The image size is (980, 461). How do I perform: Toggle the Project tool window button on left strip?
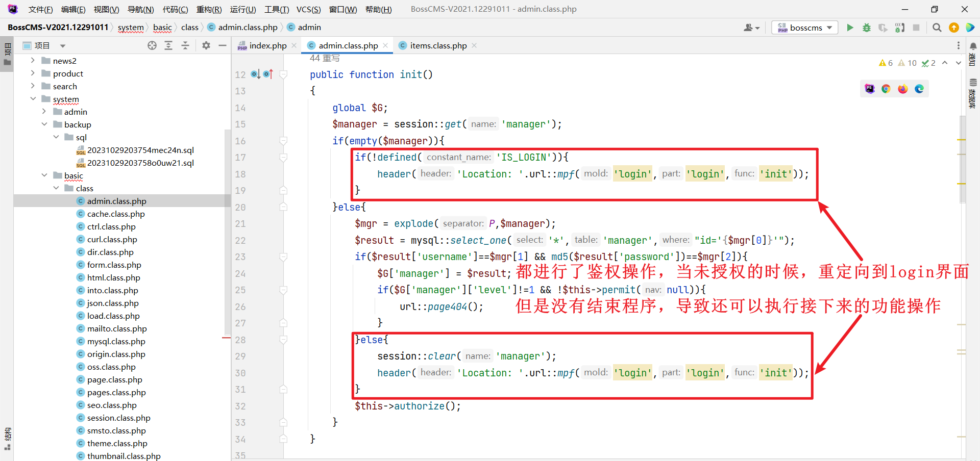[7, 55]
